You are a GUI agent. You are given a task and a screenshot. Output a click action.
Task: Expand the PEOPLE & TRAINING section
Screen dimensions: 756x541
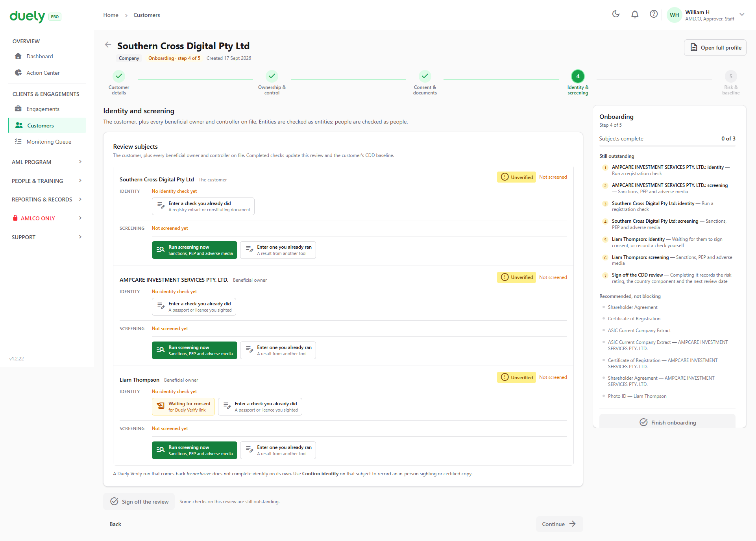pos(47,181)
